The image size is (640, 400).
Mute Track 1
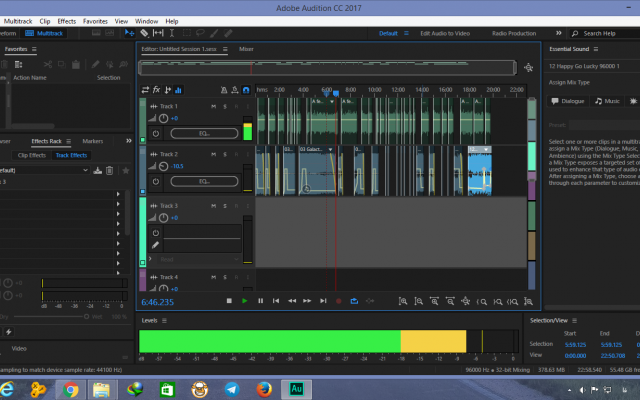pyautogui.click(x=213, y=107)
